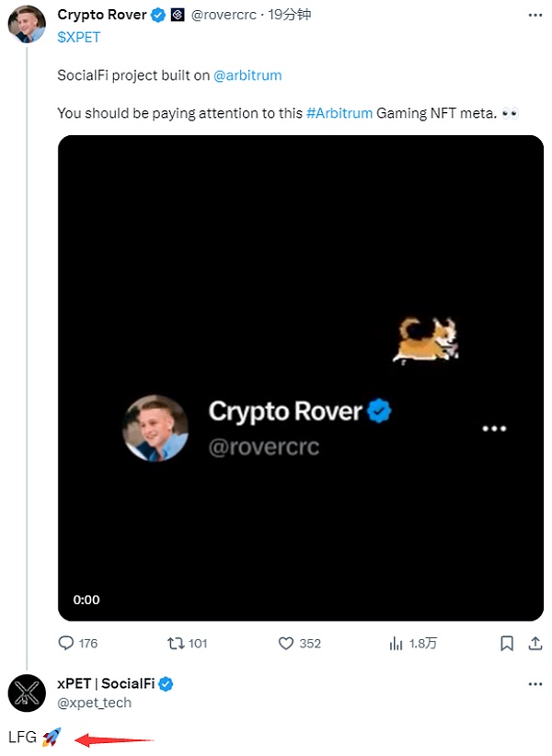
Task: Open more options on Crypto Rover tweet
Action: [535, 15]
